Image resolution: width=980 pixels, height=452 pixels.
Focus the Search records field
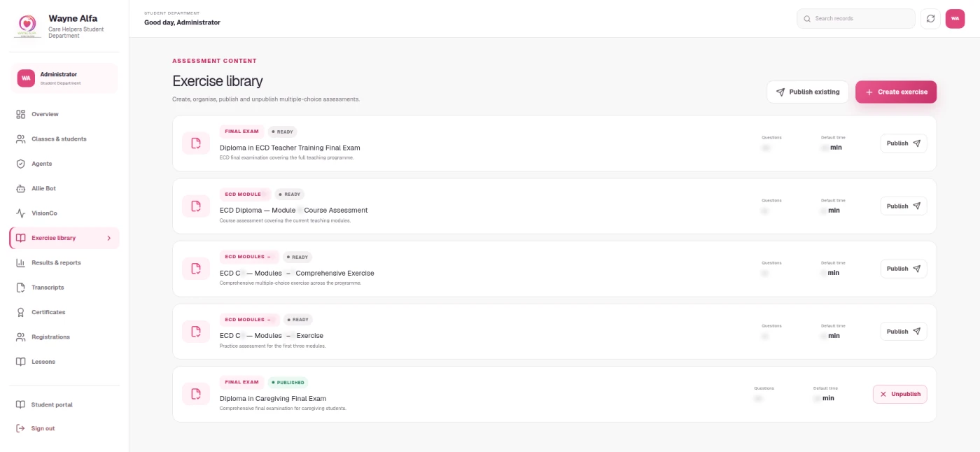(x=856, y=19)
